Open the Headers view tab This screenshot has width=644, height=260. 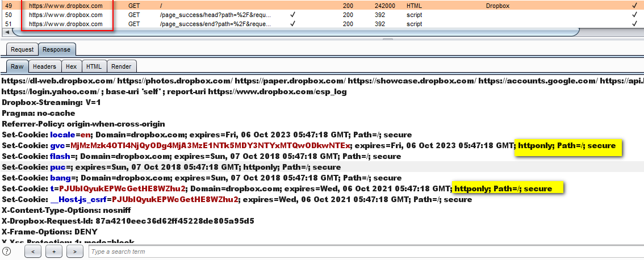coord(44,66)
